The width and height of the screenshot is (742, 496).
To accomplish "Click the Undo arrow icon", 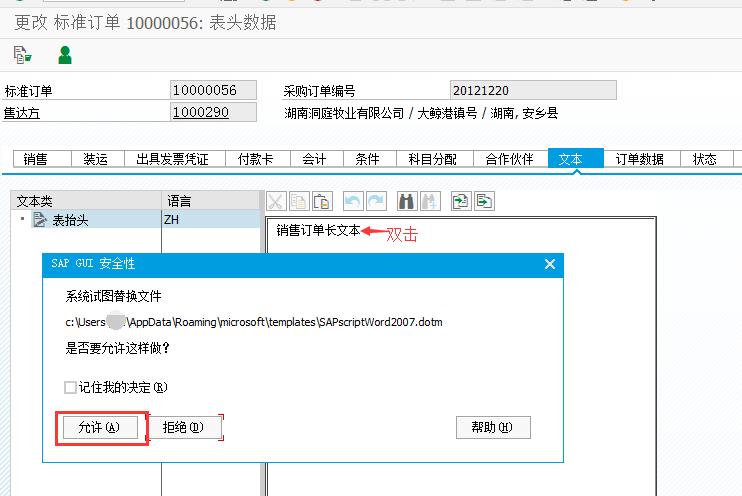I will coord(353,201).
